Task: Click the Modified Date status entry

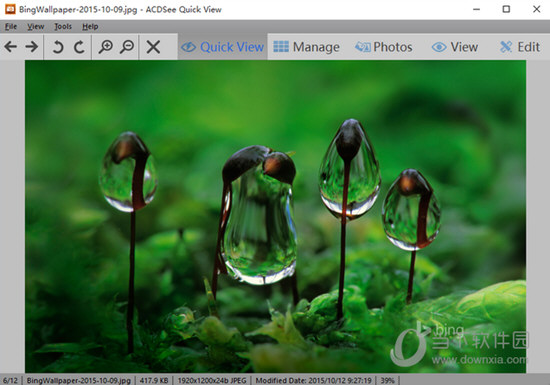Action: click(x=314, y=380)
